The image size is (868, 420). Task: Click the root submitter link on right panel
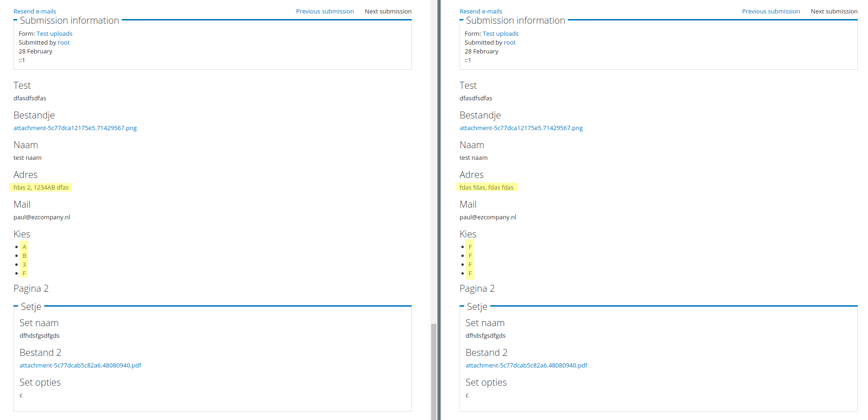[x=509, y=42]
